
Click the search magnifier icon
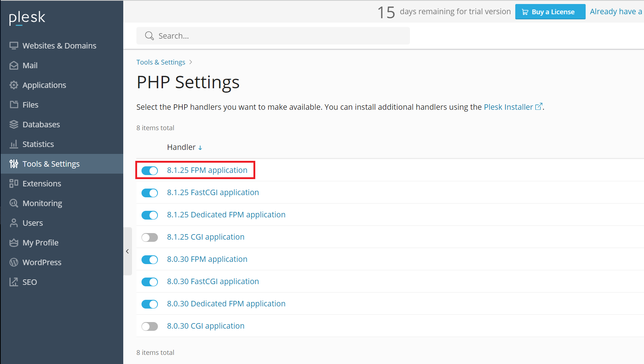[150, 36]
